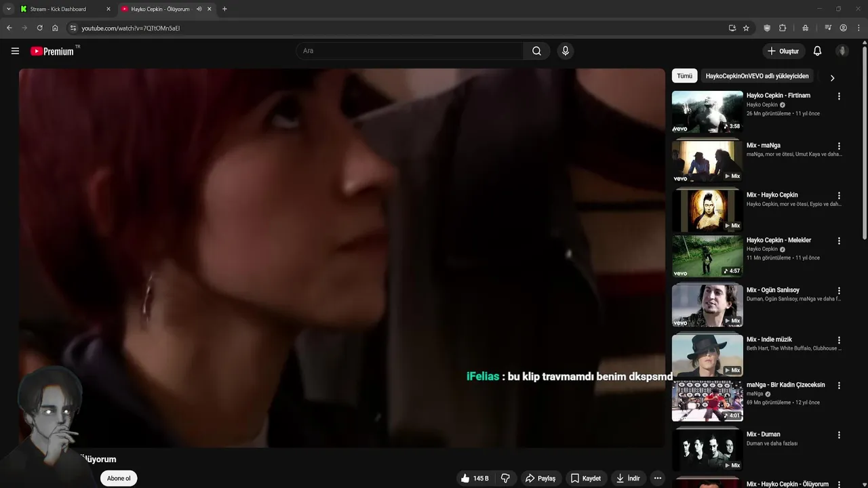Open Hayko Cepkin - Fırtınam video title
This screenshot has height=488, width=868.
pos(778,96)
